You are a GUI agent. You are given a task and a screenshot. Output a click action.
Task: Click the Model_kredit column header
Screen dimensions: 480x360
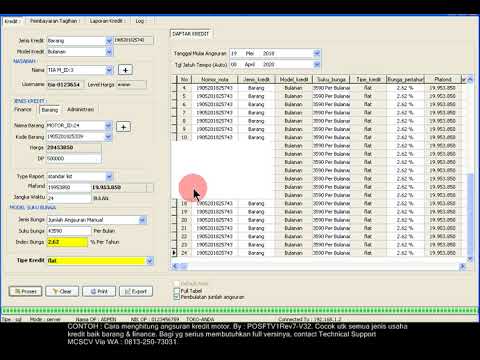[294, 79]
